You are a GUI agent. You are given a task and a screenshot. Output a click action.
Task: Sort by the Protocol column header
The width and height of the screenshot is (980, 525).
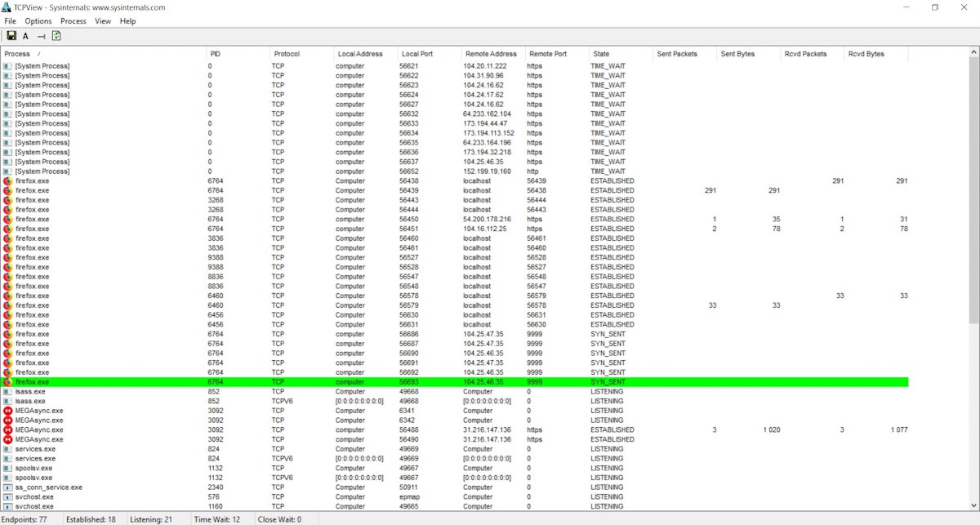302,54
